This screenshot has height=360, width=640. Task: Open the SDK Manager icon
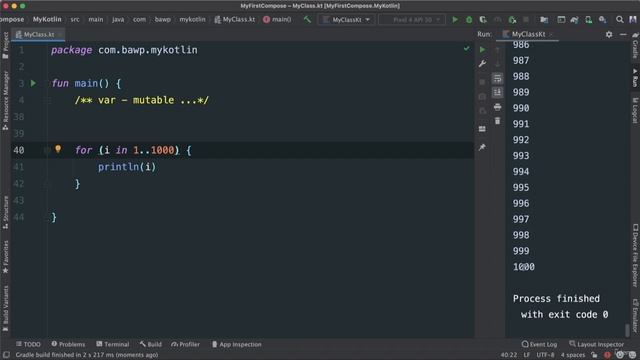602,19
